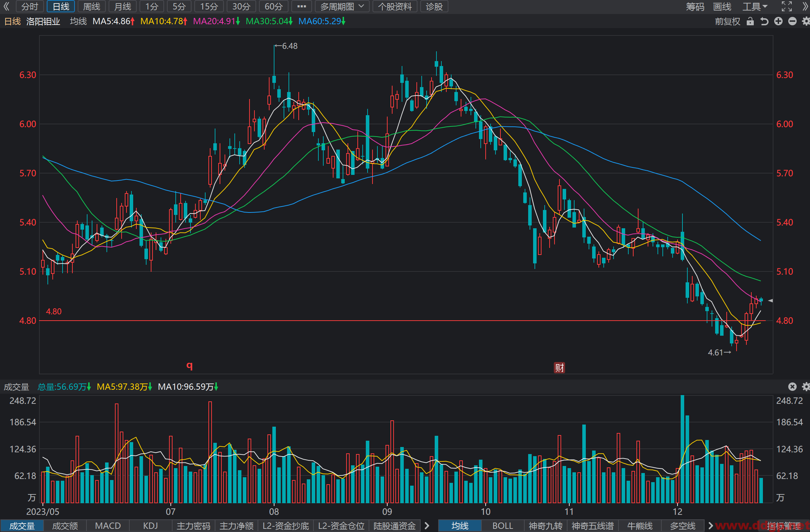The image size is (810, 532).
Task: Close the 成交量 volume panel
Action: [792, 387]
